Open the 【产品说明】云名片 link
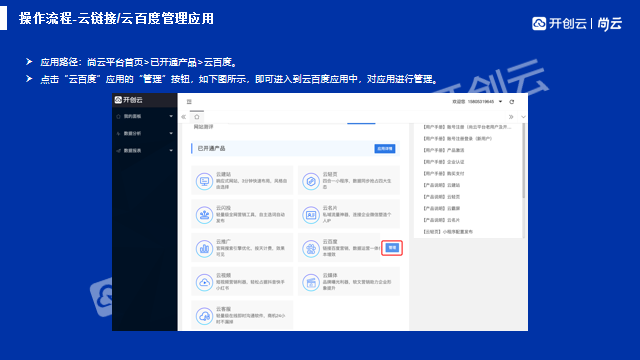Image resolution: width=640 pixels, height=360 pixels. (x=442, y=220)
